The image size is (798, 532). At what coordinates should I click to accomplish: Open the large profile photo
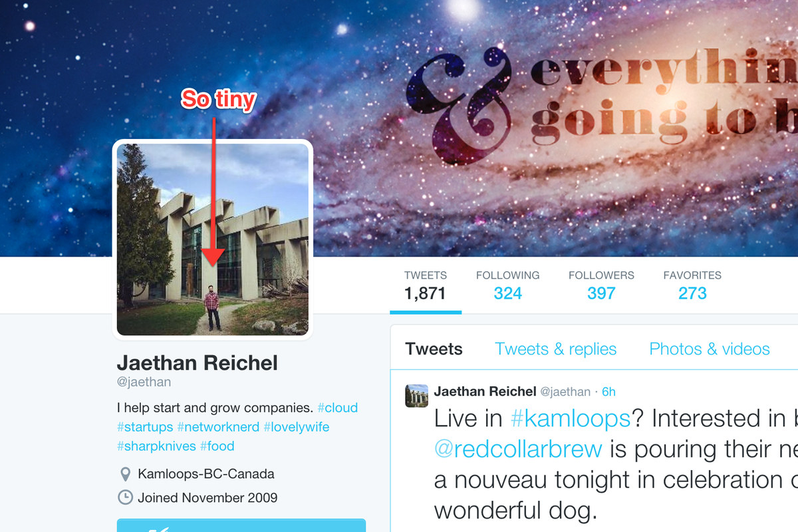pyautogui.click(x=213, y=239)
